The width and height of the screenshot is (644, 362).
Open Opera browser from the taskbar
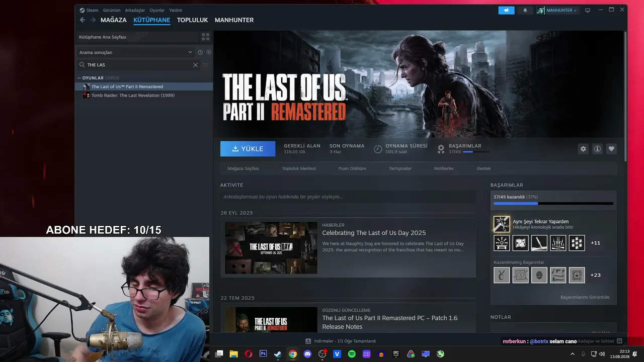pos(249,354)
